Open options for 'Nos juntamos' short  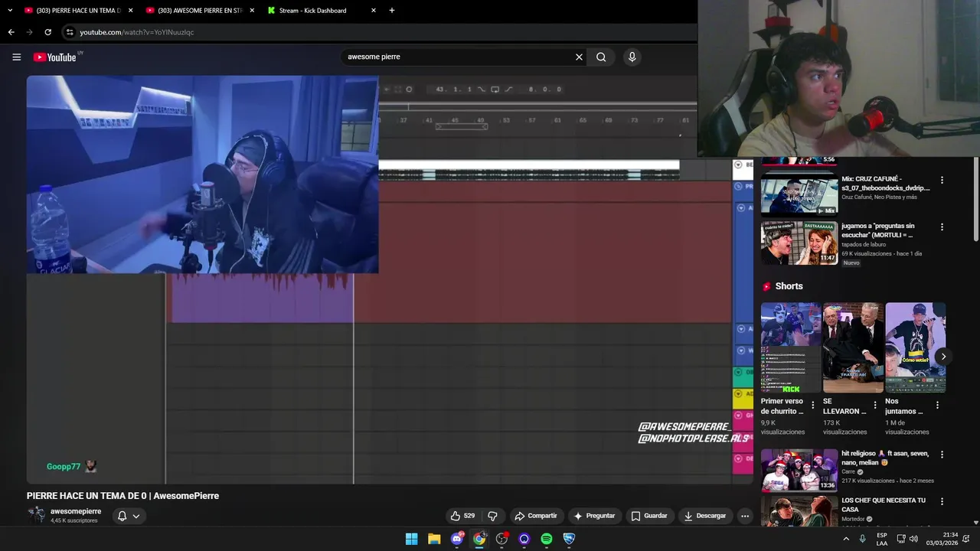point(937,406)
